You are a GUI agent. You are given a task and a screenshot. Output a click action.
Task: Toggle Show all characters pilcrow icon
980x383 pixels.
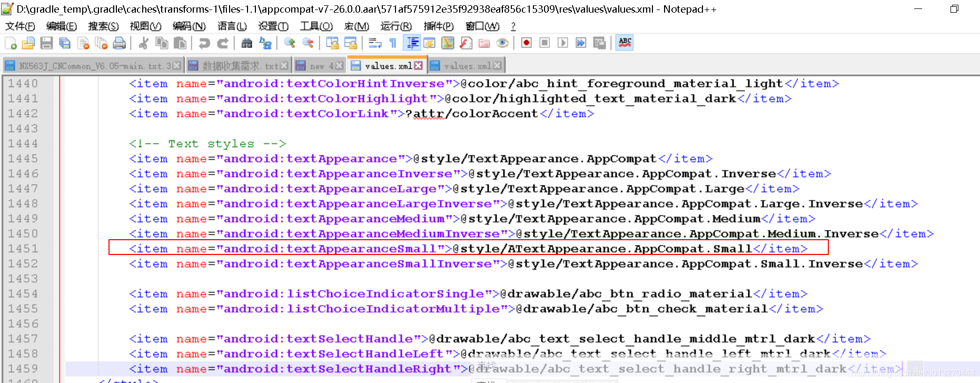tap(393, 43)
